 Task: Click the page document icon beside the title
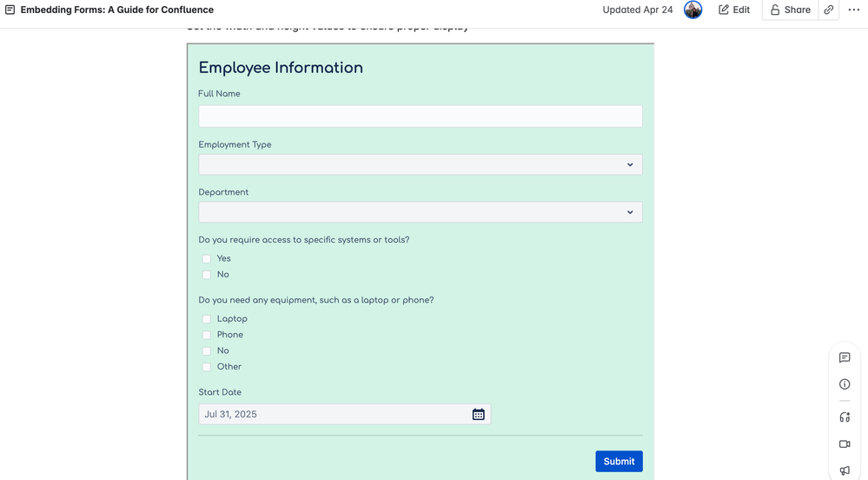click(x=10, y=10)
